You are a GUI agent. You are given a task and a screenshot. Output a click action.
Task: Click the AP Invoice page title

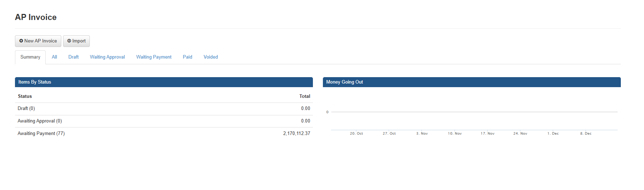point(36,17)
